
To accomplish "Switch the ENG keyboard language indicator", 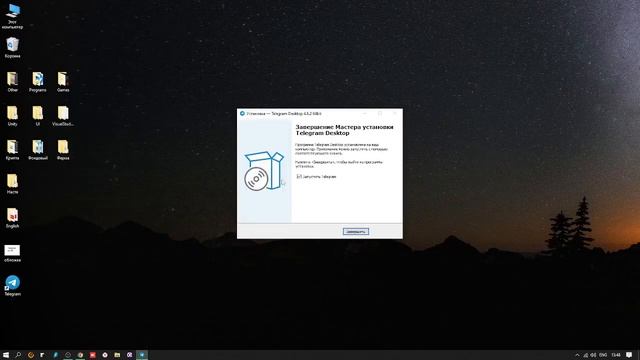I will click(x=603, y=355).
